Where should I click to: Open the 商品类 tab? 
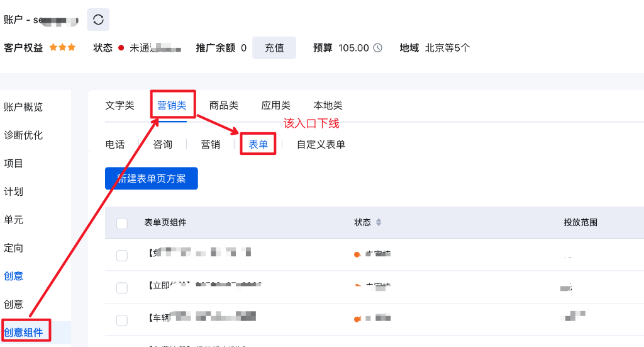(224, 105)
